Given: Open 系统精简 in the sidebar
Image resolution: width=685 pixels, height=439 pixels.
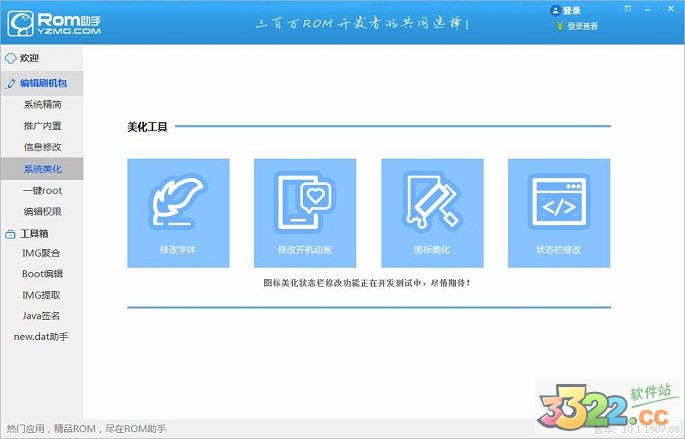Looking at the screenshot, I should 42,104.
